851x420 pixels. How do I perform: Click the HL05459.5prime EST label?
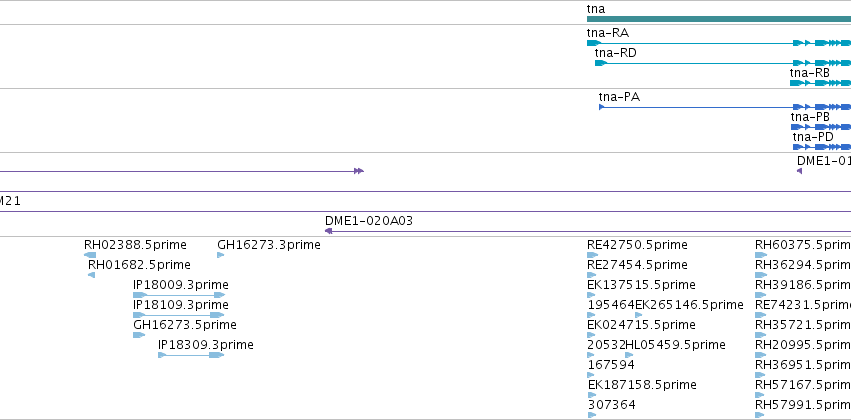675,345
